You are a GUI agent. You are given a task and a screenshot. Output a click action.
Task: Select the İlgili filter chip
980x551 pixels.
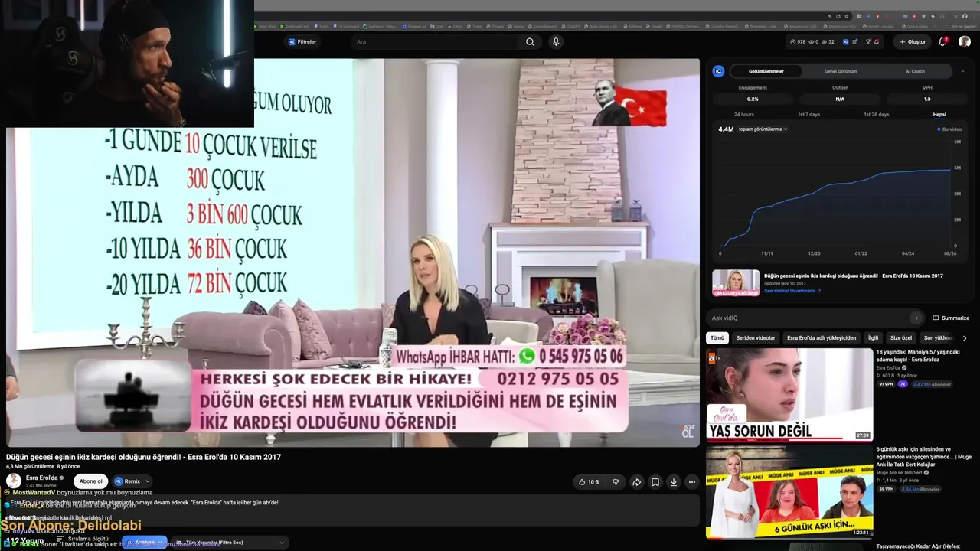click(x=873, y=337)
